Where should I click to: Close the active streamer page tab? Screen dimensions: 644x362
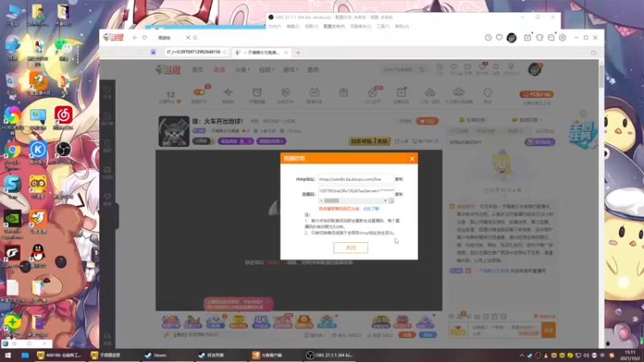coord(286,52)
